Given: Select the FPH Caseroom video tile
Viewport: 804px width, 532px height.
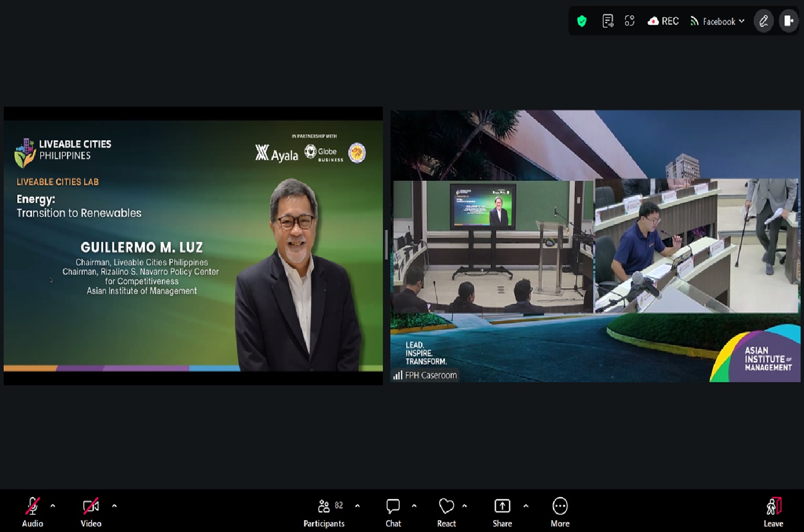Looking at the screenshot, I should (x=595, y=246).
